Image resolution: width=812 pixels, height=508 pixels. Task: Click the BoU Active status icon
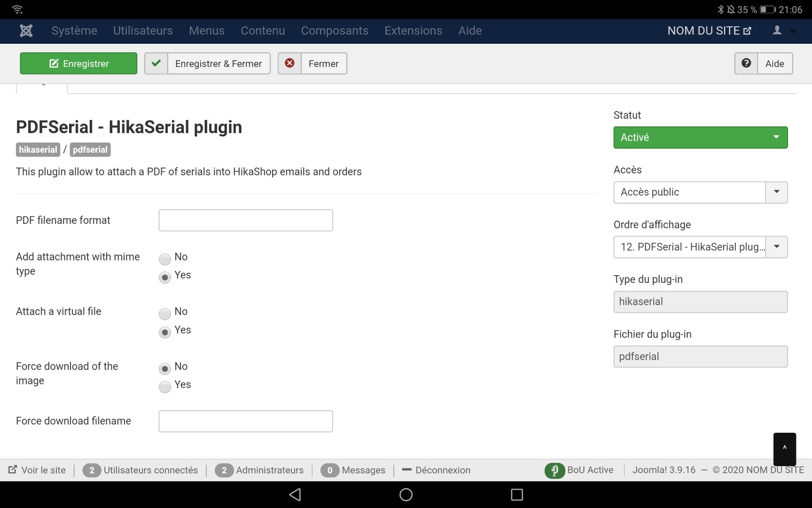554,470
